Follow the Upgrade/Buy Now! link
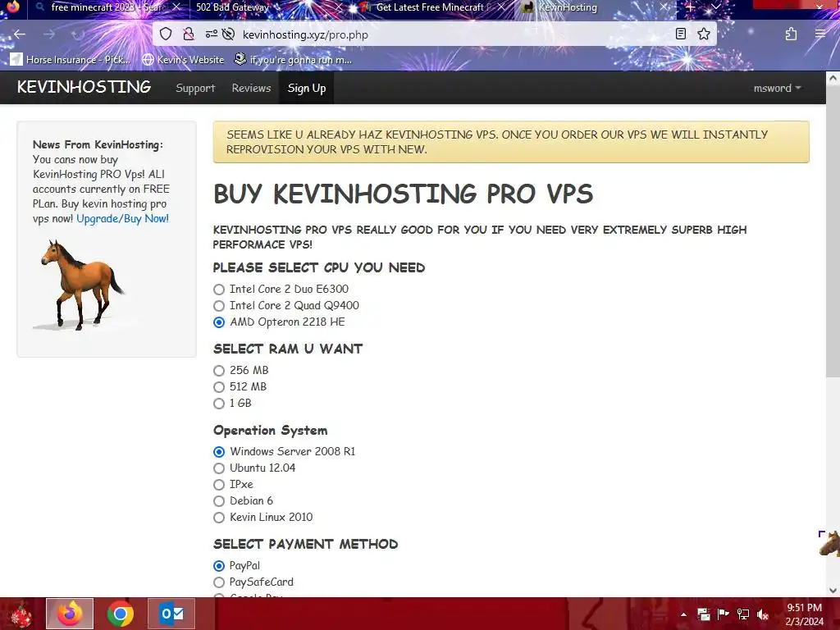This screenshot has height=630, width=840. [x=123, y=218]
